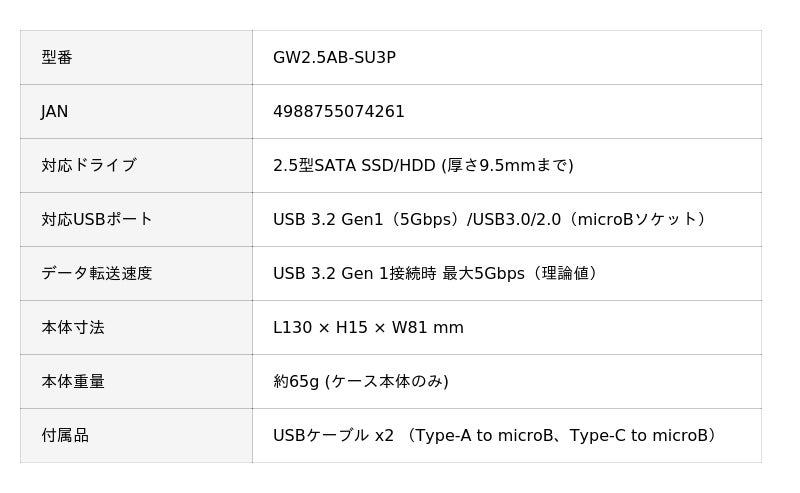Click the JAN label cell
The width and height of the screenshot is (800, 493).
point(55,112)
